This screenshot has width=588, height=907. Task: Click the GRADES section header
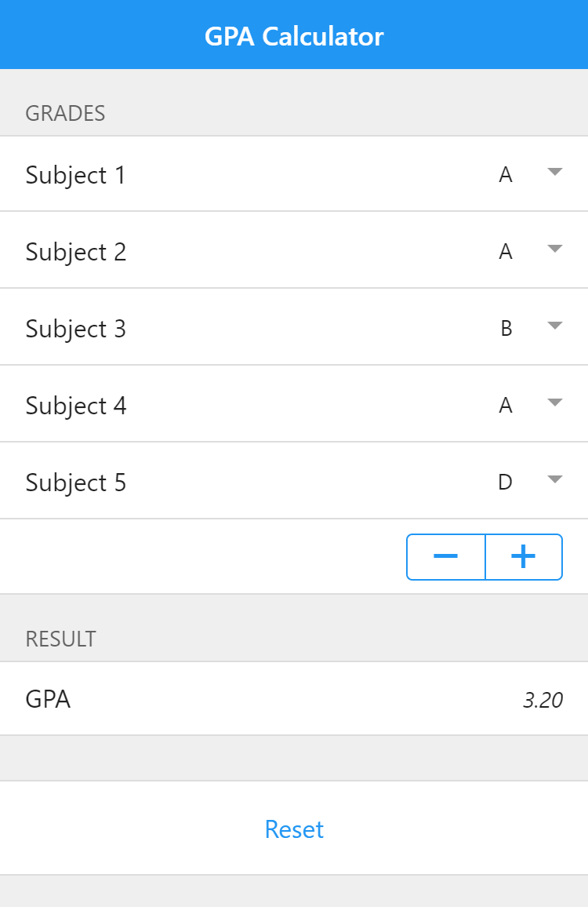click(x=65, y=113)
